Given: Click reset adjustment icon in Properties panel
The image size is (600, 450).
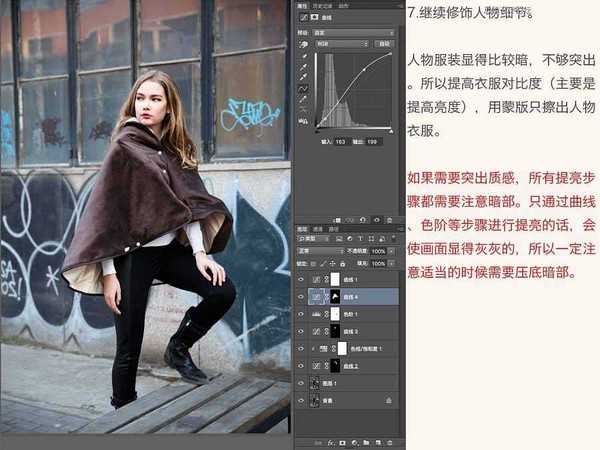Looking at the screenshot, I should 361,219.
